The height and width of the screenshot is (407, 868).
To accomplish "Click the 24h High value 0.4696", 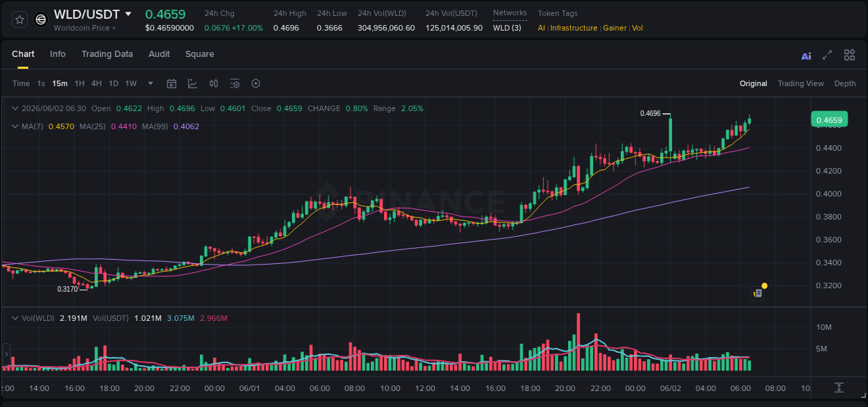I will pyautogui.click(x=286, y=28).
